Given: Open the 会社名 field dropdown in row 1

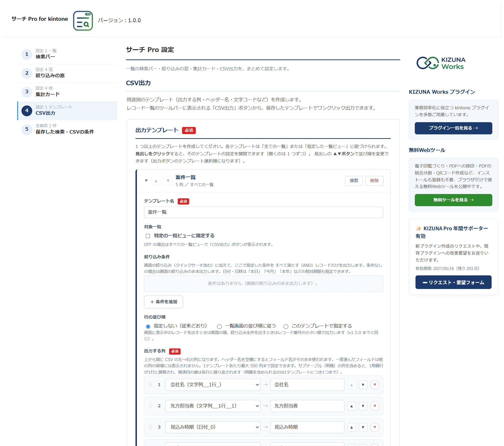Looking at the screenshot, I should pos(213,385).
